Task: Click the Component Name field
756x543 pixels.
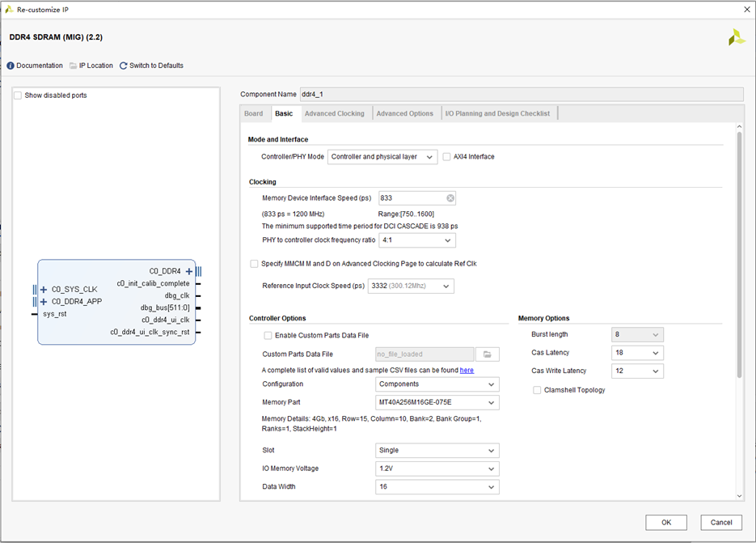Action: tap(522, 94)
